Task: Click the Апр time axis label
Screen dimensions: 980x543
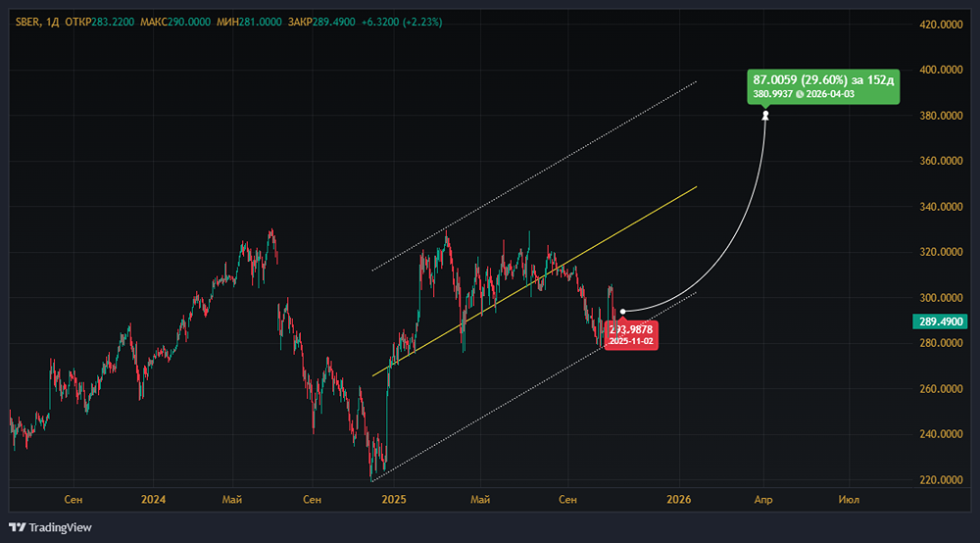Action: coord(763,499)
